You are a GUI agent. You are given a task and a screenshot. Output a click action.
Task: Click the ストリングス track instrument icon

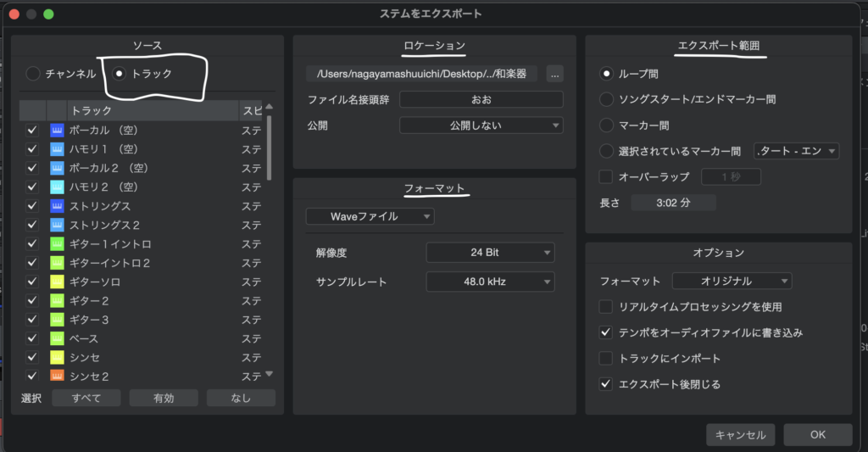point(57,206)
